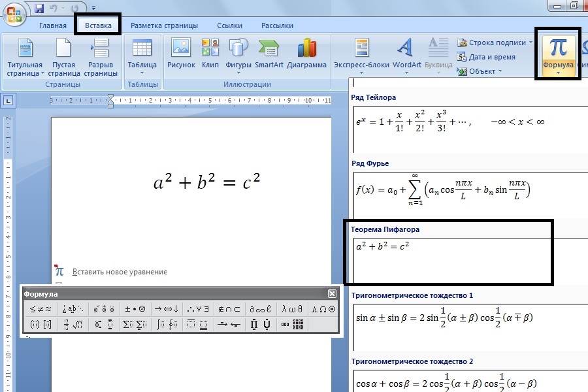Viewport: 588px width, 392px height.
Task: Insert a Титульная страница cover page
Action: pyautogui.click(x=25, y=57)
